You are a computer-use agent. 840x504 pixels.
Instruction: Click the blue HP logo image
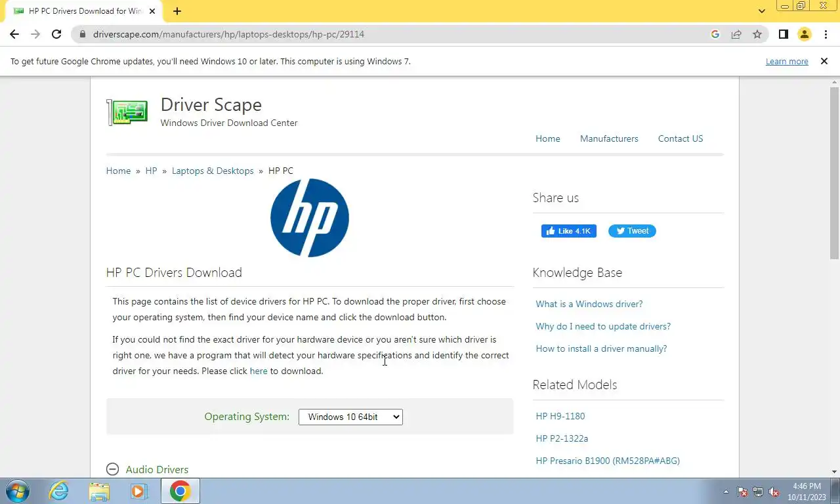point(310,218)
